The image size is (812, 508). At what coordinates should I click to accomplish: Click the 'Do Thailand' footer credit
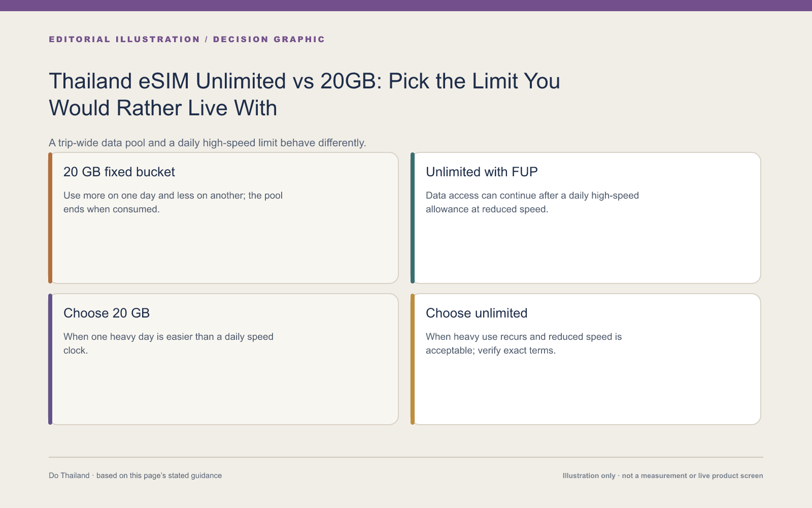coord(135,475)
